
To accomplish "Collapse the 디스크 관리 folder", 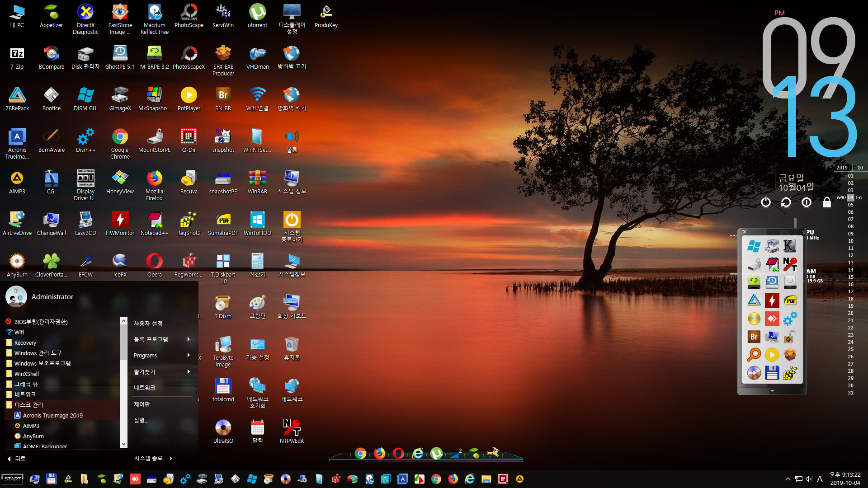I will point(62,405).
